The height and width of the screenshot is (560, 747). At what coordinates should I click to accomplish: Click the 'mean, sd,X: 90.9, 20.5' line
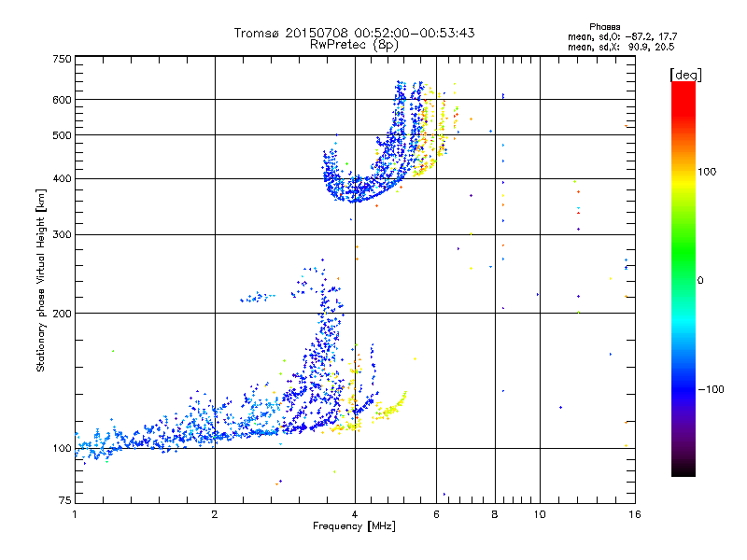coord(621,47)
